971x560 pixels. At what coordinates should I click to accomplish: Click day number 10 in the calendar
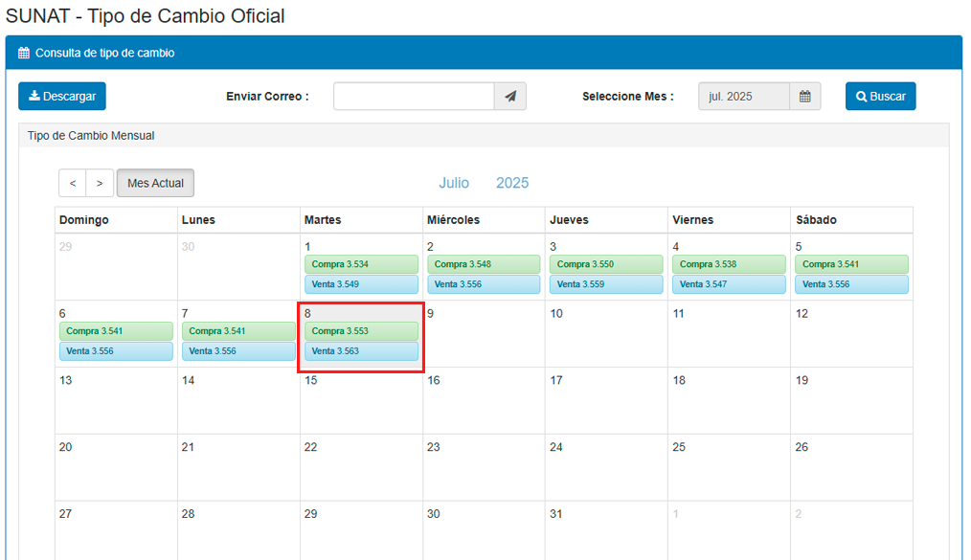tap(556, 314)
